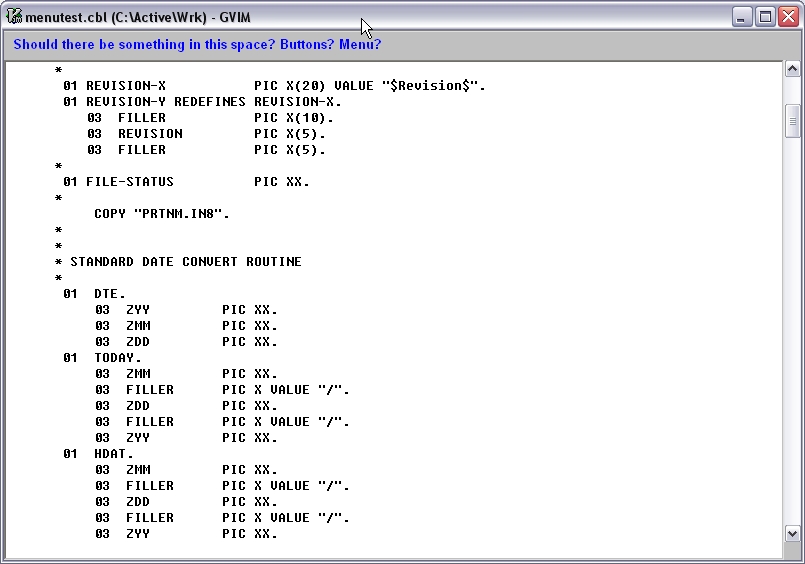
Task: Click the COPY "PRTNM.IN8" statement
Action: 162,214
